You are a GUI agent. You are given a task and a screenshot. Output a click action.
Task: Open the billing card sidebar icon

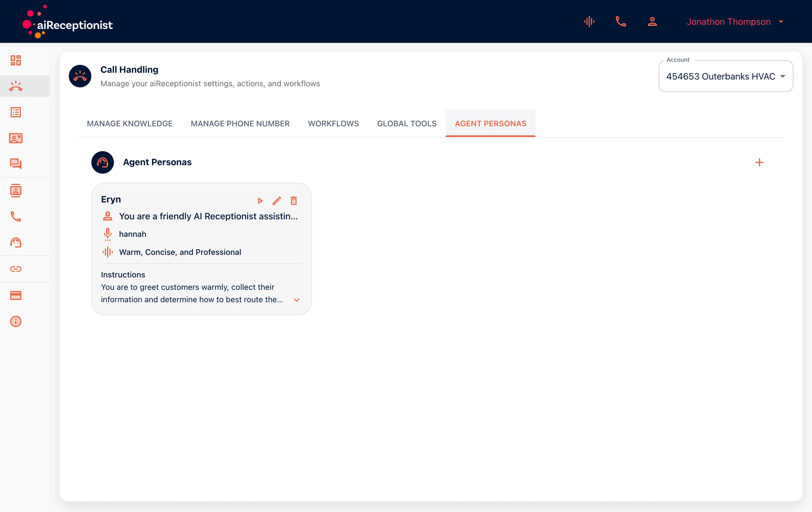(x=16, y=295)
